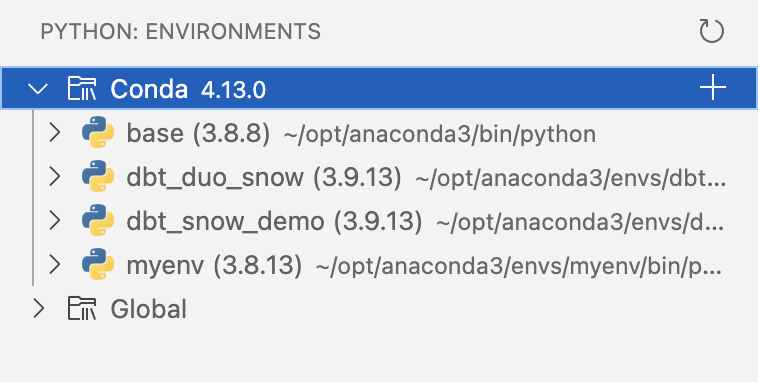Click the Global tree item label

(x=148, y=309)
